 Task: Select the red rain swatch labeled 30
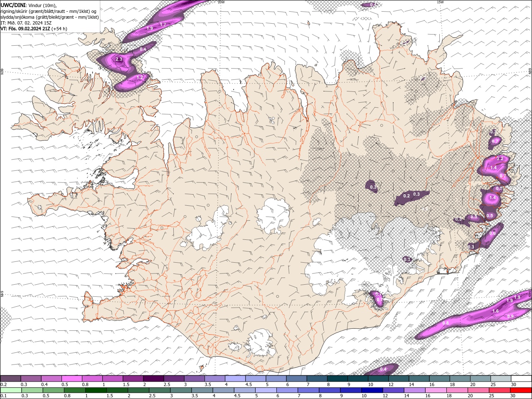[x=520, y=390]
